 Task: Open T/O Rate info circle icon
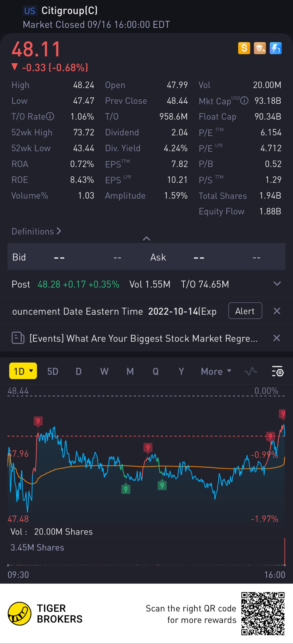pyautogui.click(x=50, y=116)
